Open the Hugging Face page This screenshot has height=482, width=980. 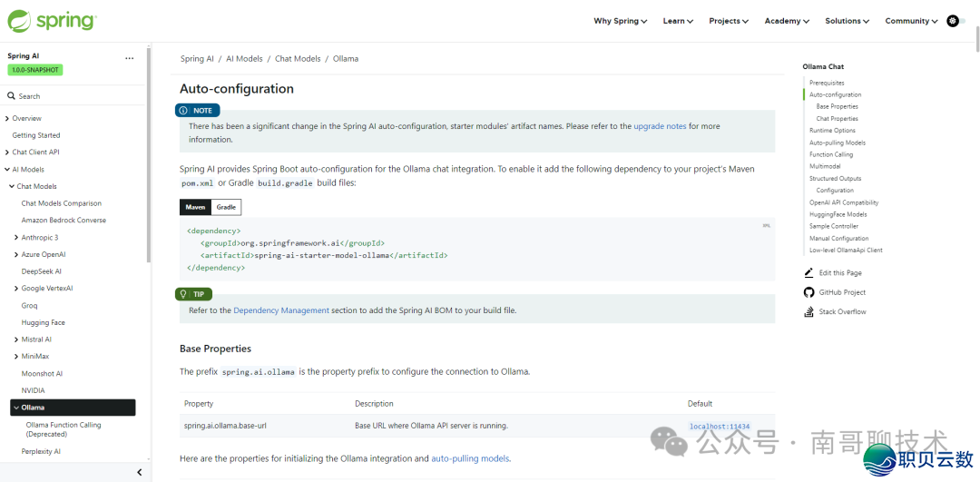click(x=44, y=322)
